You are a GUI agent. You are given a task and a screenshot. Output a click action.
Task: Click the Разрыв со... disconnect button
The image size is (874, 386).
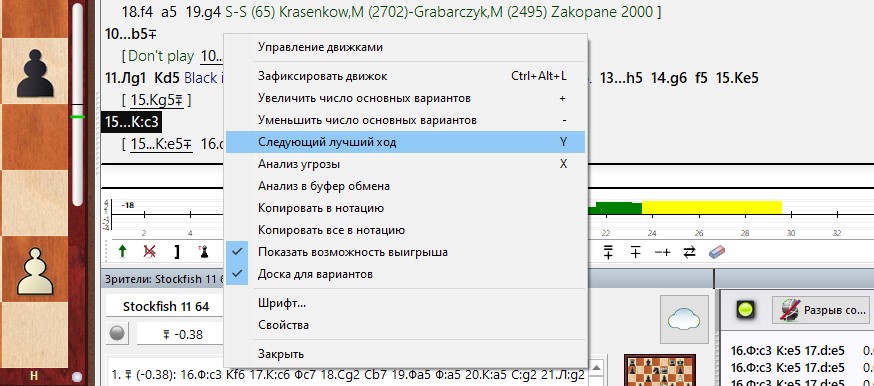820,310
